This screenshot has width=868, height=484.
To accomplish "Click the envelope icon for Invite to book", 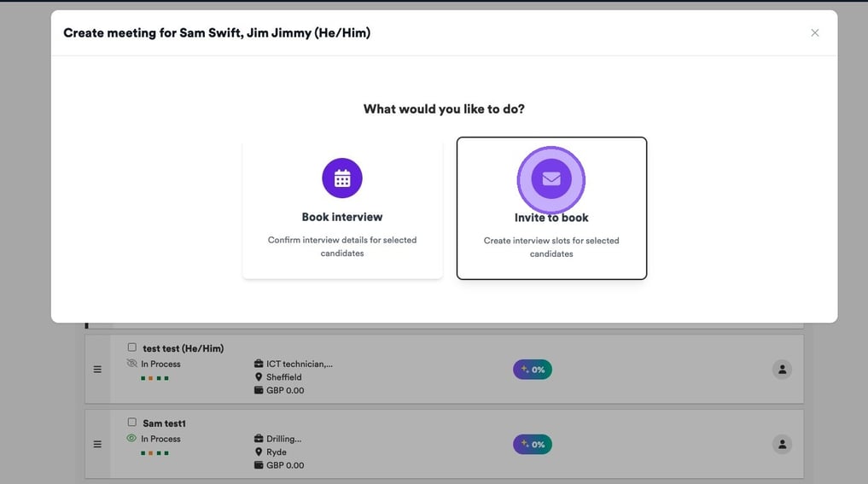I will [x=551, y=179].
